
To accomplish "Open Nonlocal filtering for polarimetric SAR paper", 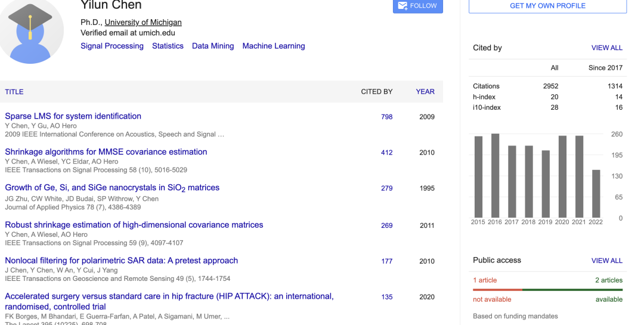I will click(122, 261).
